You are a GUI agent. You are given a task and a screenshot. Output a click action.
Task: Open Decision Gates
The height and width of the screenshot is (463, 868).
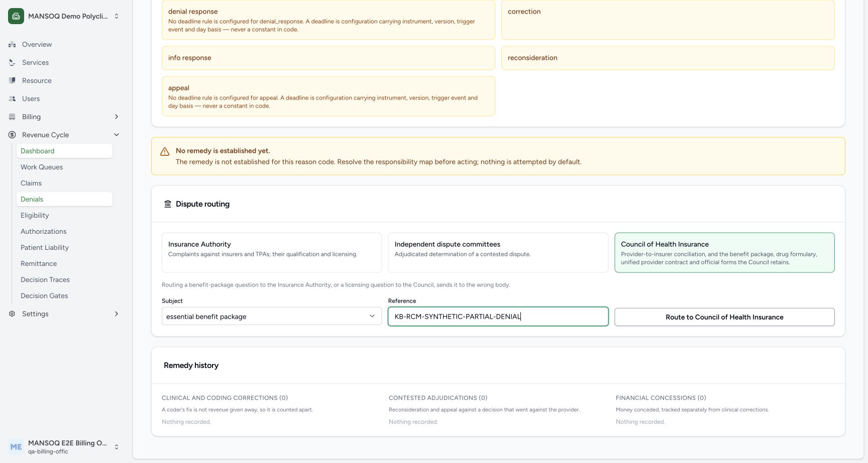[64, 296]
